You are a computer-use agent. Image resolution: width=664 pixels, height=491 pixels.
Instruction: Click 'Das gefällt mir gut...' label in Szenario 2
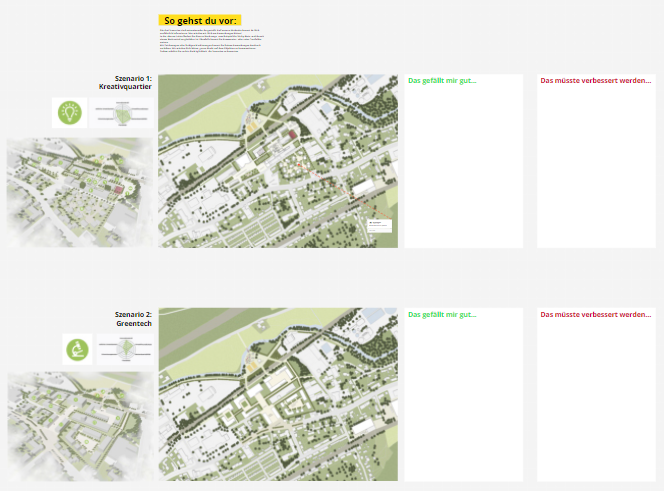coord(442,314)
